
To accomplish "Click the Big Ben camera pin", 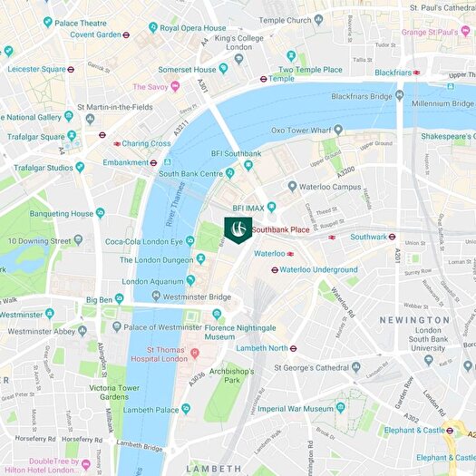I will point(120,298).
